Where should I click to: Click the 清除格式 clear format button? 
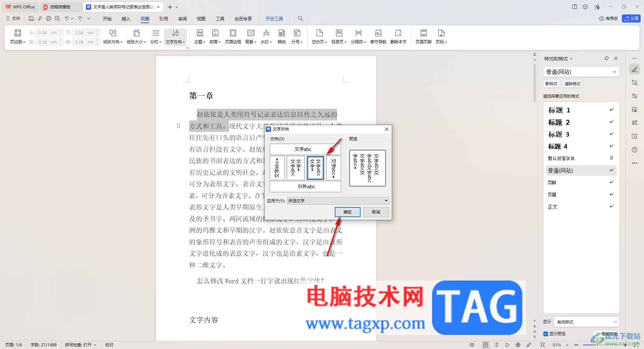pos(573,84)
